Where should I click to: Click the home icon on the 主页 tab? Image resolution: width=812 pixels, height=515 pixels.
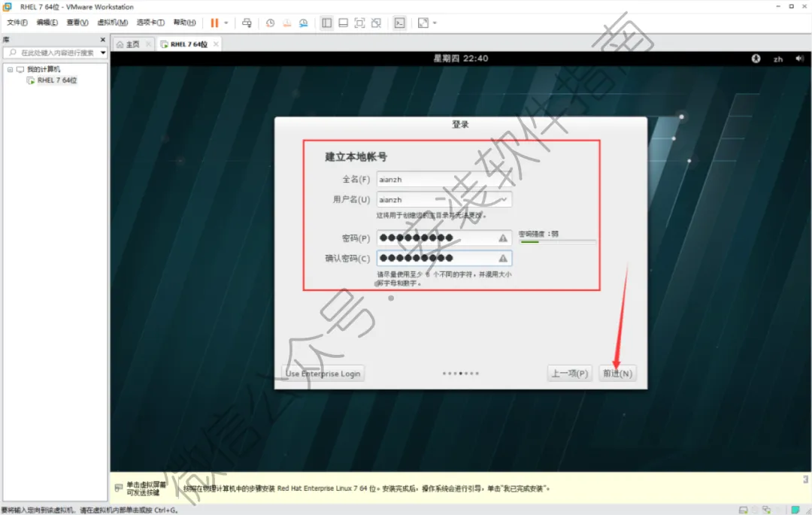pyautogui.click(x=120, y=44)
